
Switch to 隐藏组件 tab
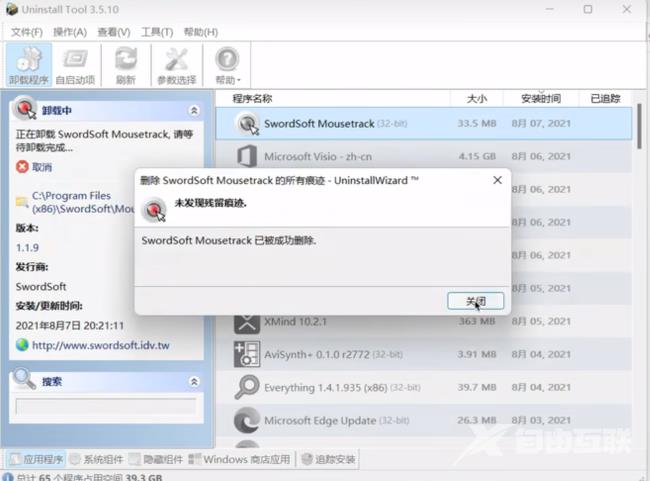point(156,459)
